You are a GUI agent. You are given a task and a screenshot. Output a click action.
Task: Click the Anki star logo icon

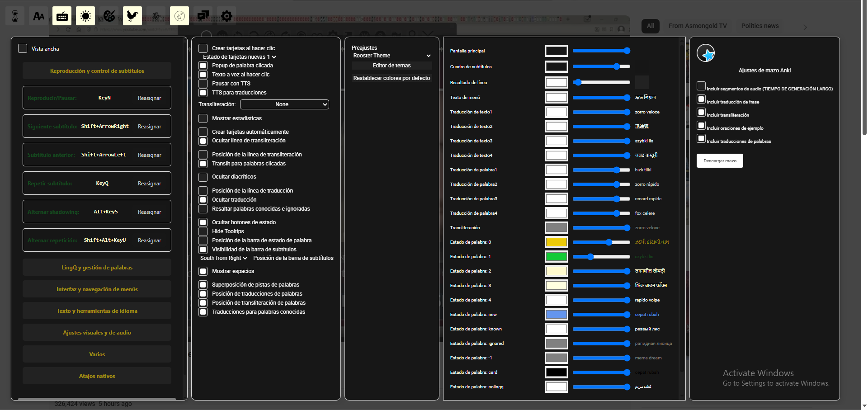coord(706,53)
